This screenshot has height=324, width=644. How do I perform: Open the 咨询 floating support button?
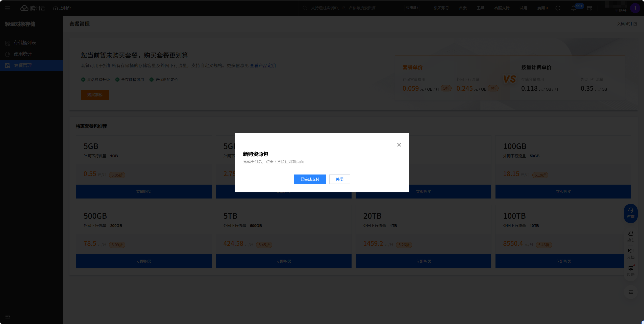631,213
